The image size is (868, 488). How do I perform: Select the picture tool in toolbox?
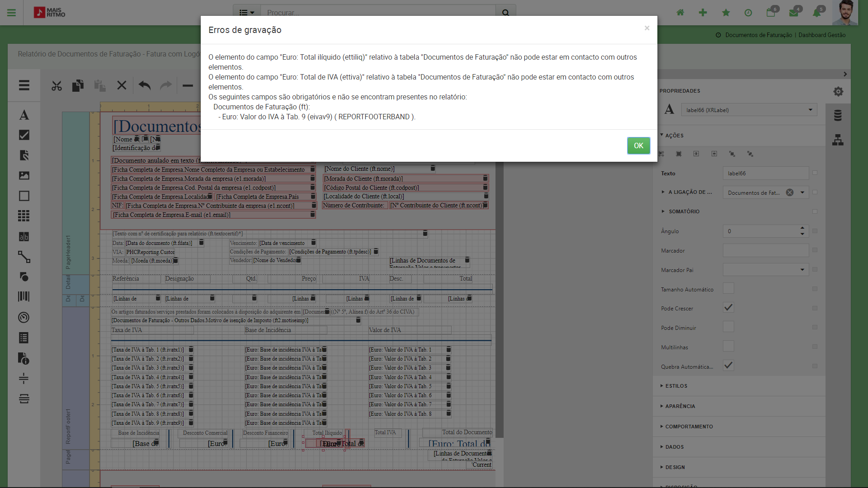tap(24, 176)
